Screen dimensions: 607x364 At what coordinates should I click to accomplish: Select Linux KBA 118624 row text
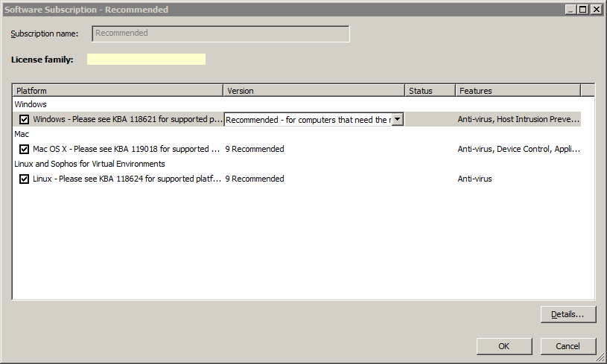[127, 179]
